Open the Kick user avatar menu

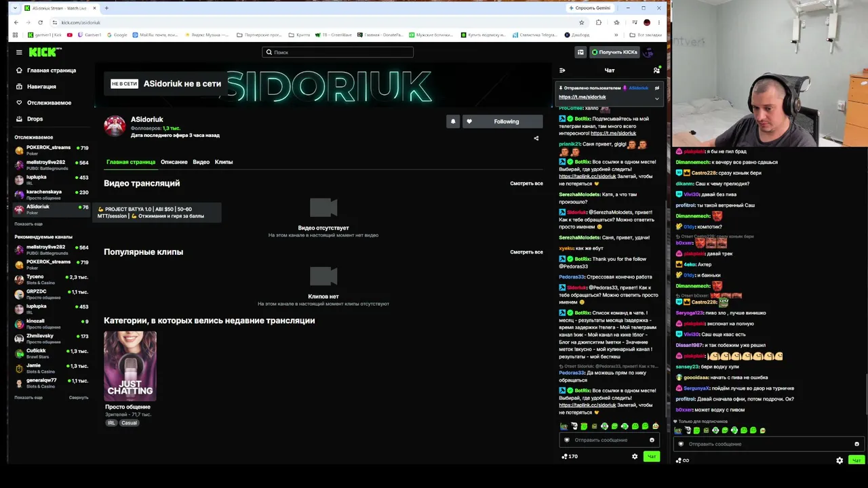648,52
